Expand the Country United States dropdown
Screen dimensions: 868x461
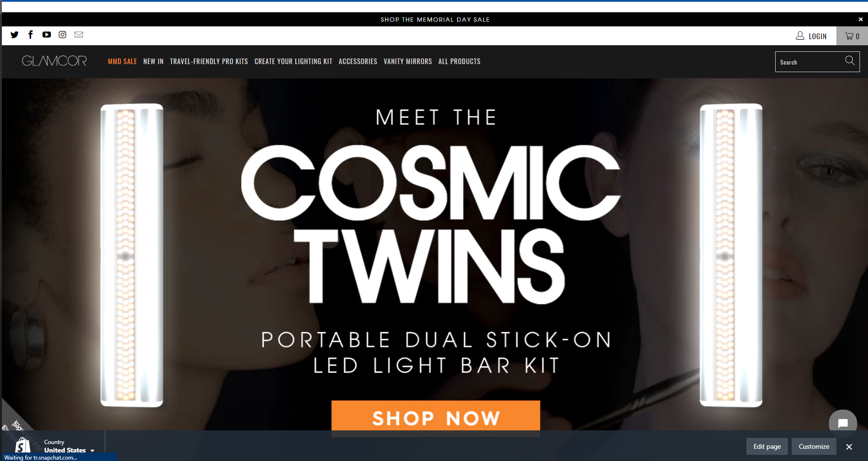69,446
